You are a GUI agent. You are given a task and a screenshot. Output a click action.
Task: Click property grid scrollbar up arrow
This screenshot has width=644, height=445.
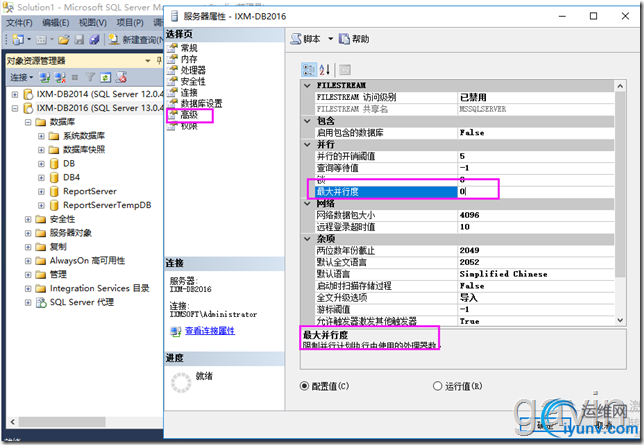(620, 86)
